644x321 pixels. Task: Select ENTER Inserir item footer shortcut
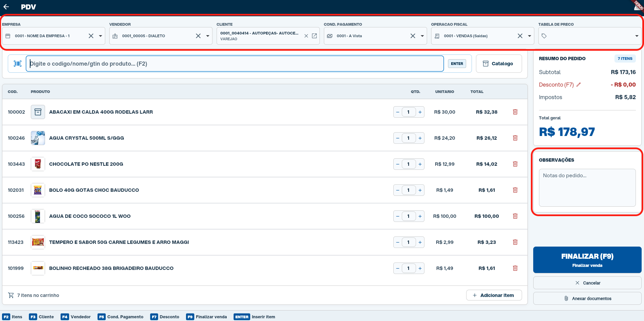[x=254, y=317]
